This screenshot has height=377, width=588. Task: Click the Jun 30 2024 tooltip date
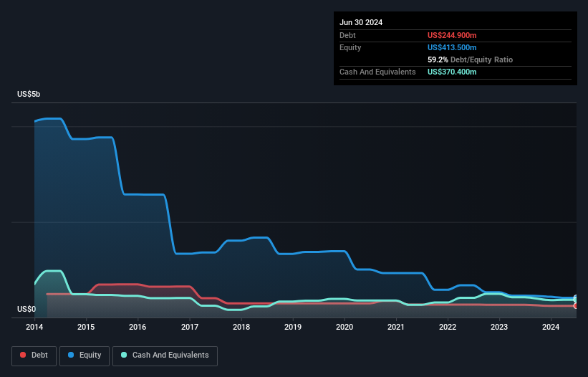pos(361,22)
